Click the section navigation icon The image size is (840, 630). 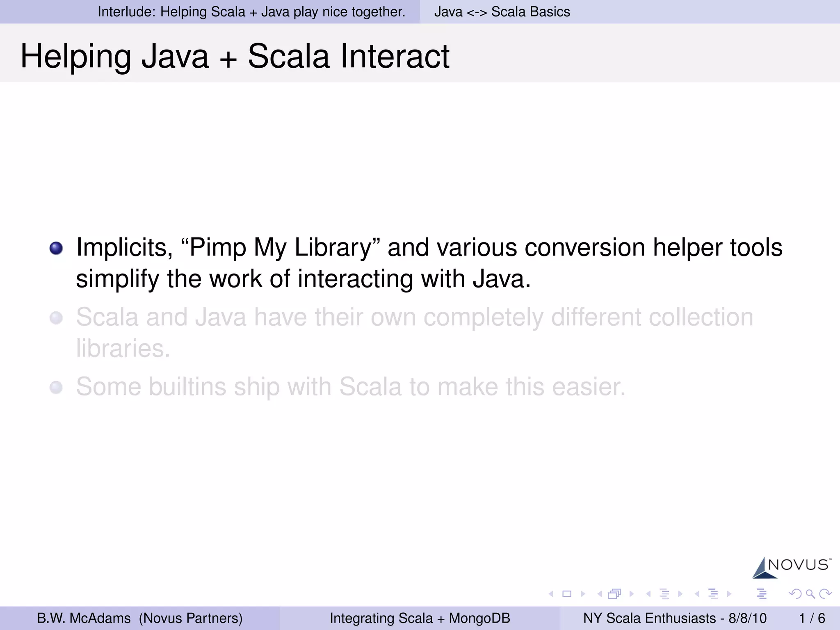tap(713, 594)
